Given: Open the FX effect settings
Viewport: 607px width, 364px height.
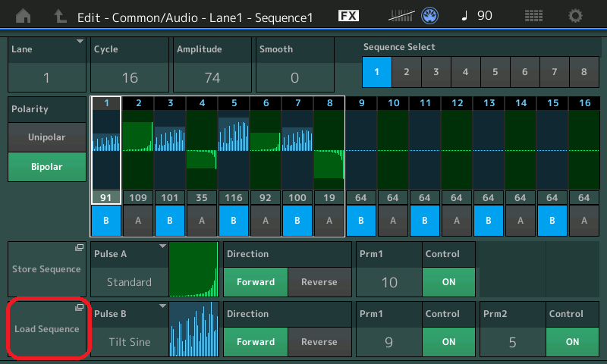Looking at the screenshot, I should [x=348, y=16].
